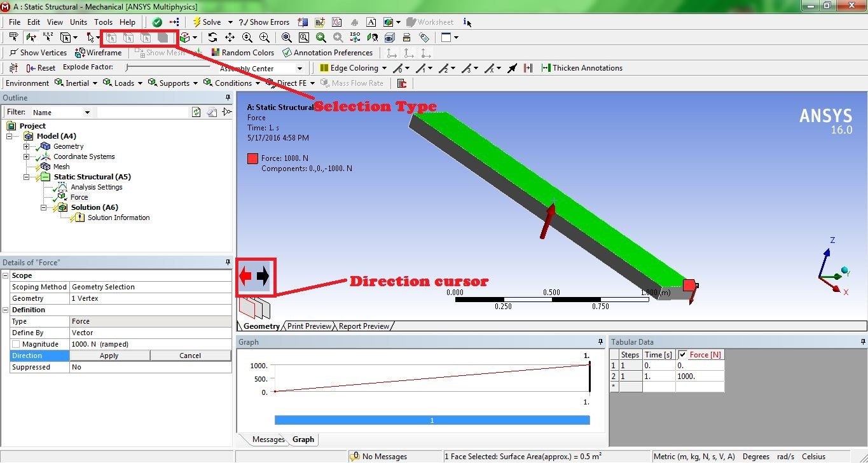Activate the Rotate view tool

[x=212, y=37]
